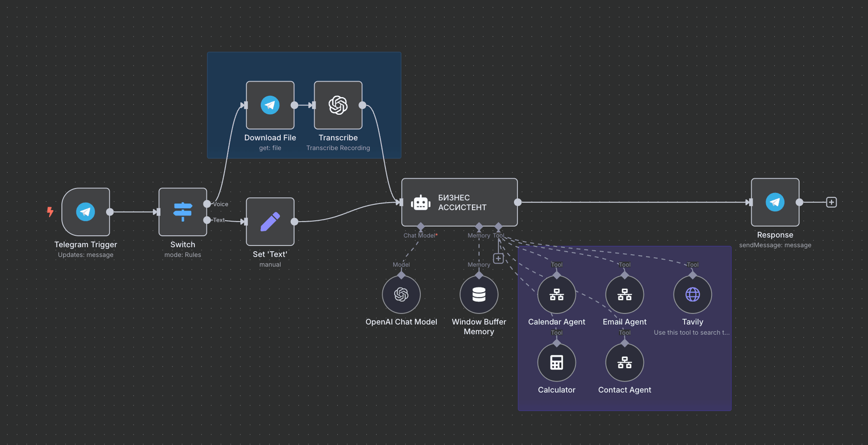Open the БИЗНЕС АССИСТЕНТ robot icon
This screenshot has width=868, height=445.
pyautogui.click(x=420, y=202)
